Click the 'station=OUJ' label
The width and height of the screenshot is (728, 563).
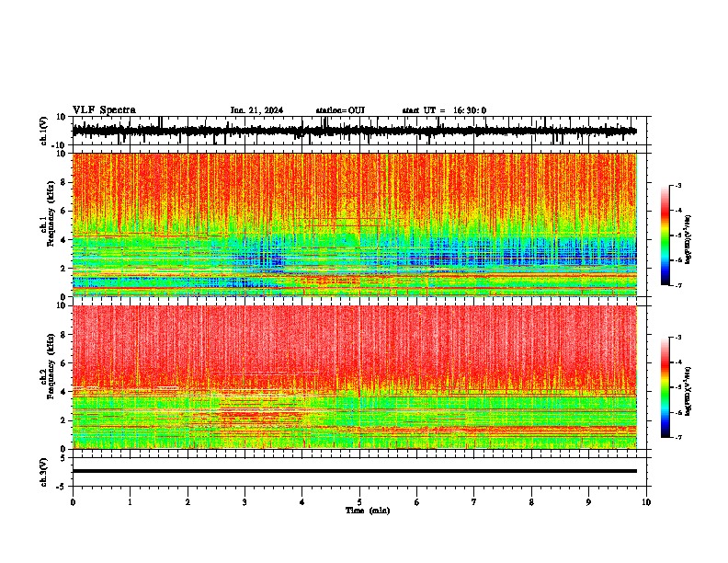[x=340, y=110]
